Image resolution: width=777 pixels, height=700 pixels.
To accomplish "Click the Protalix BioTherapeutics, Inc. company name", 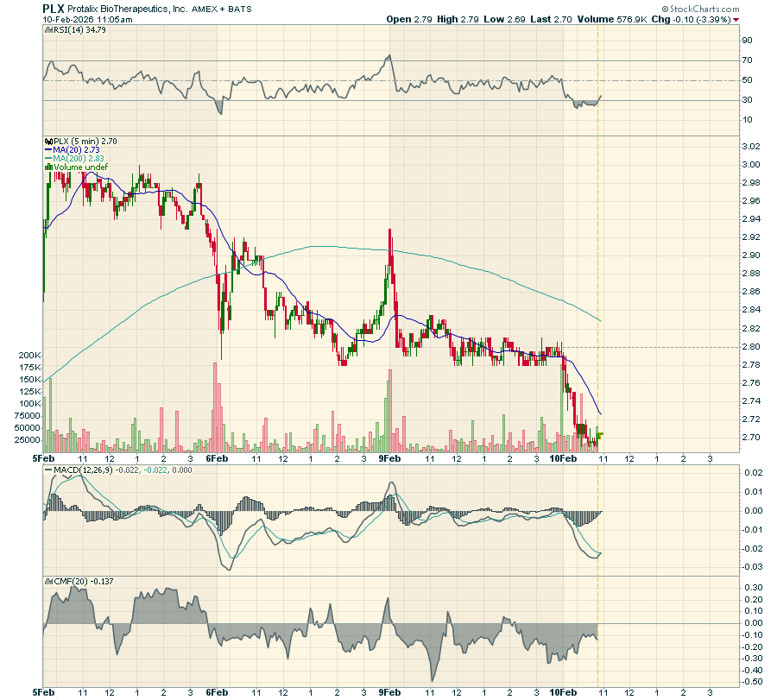I will [128, 9].
